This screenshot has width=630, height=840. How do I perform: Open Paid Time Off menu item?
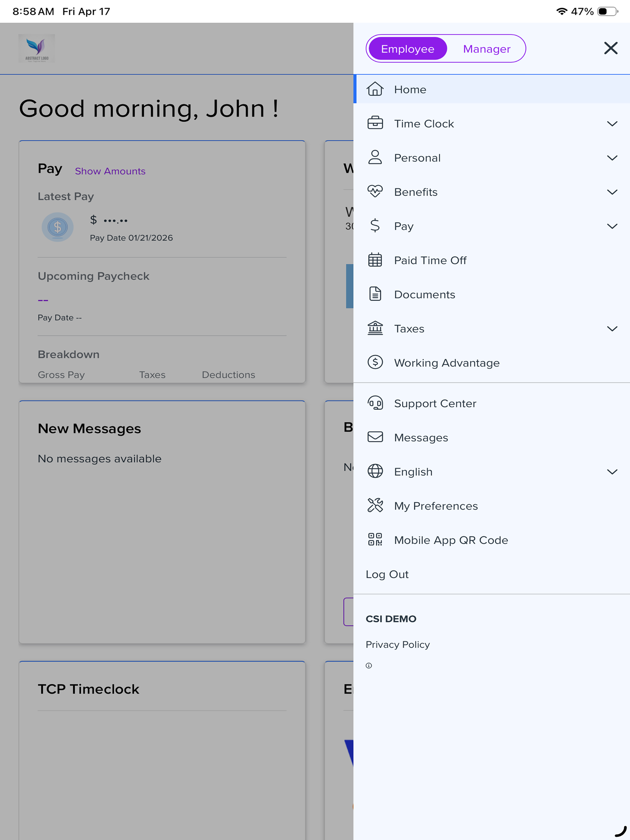tap(492, 260)
